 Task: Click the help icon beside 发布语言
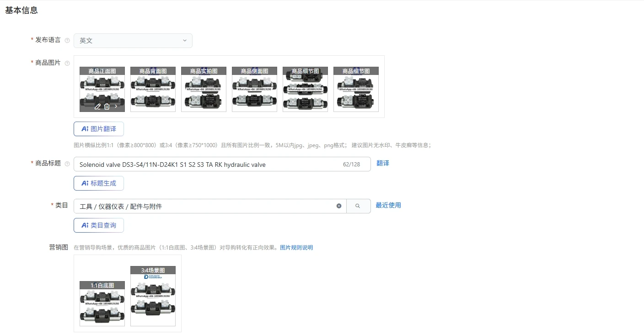67,40
